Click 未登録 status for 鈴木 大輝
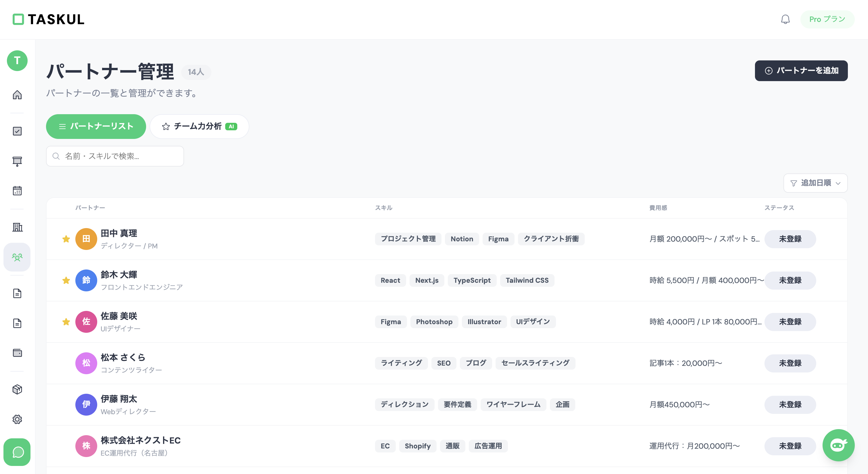Viewport: 868px width, 474px height. click(x=790, y=280)
